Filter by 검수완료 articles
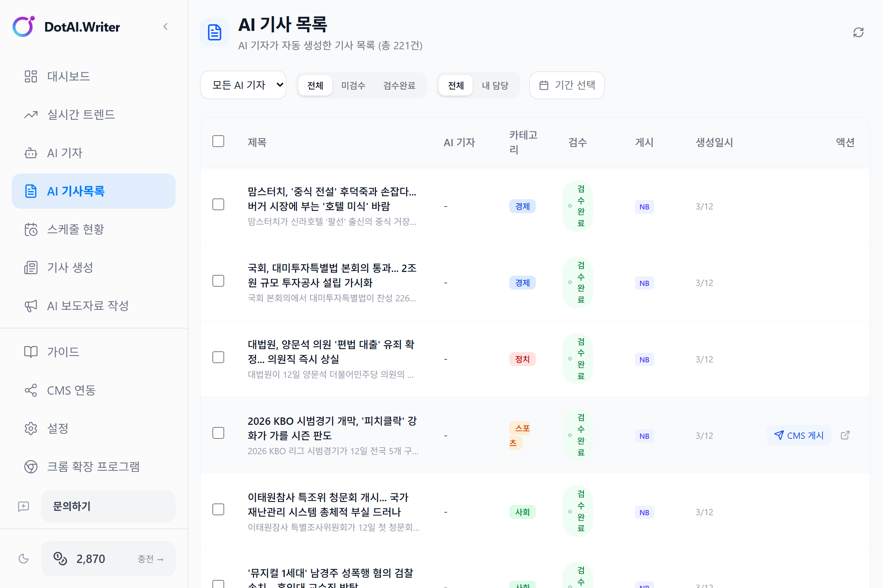The width and height of the screenshot is (882, 588). [399, 86]
